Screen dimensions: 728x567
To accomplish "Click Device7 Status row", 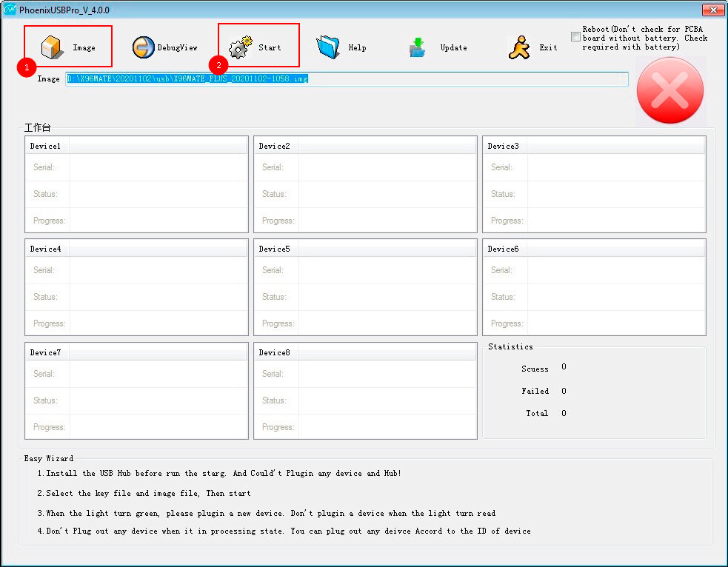I will click(136, 400).
